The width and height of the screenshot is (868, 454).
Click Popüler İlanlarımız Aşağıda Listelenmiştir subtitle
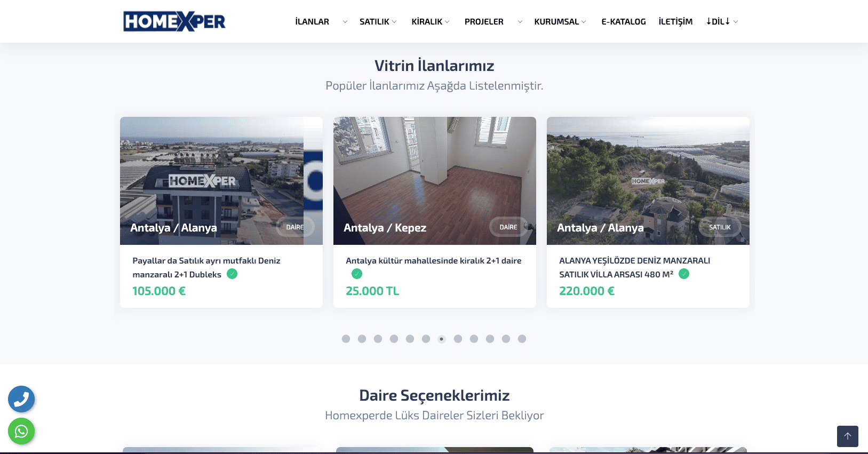(434, 86)
